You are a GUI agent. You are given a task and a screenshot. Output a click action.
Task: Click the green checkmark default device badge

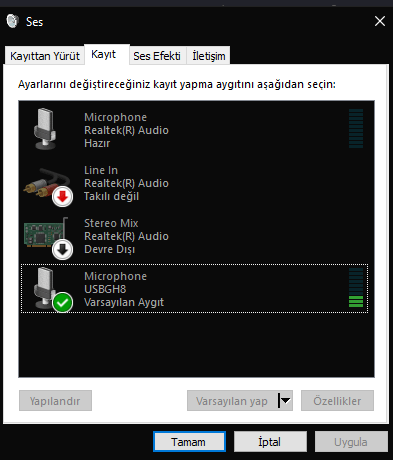pos(62,302)
